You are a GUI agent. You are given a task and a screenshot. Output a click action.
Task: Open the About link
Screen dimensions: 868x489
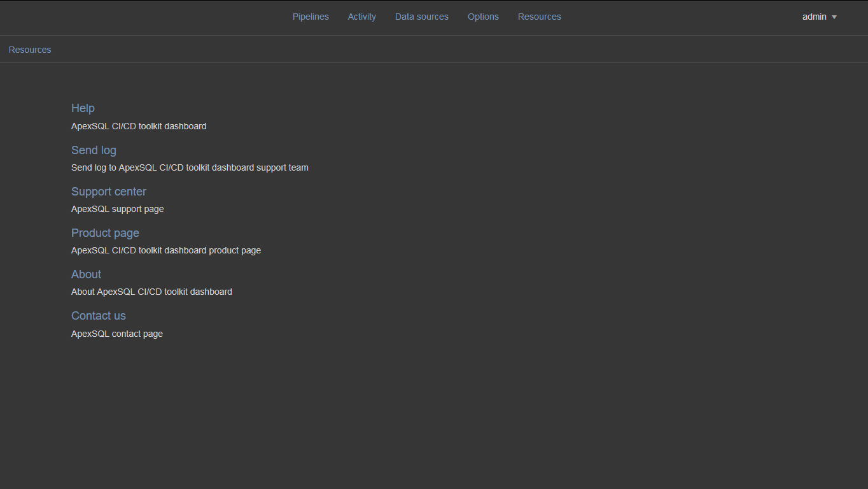[x=86, y=274]
